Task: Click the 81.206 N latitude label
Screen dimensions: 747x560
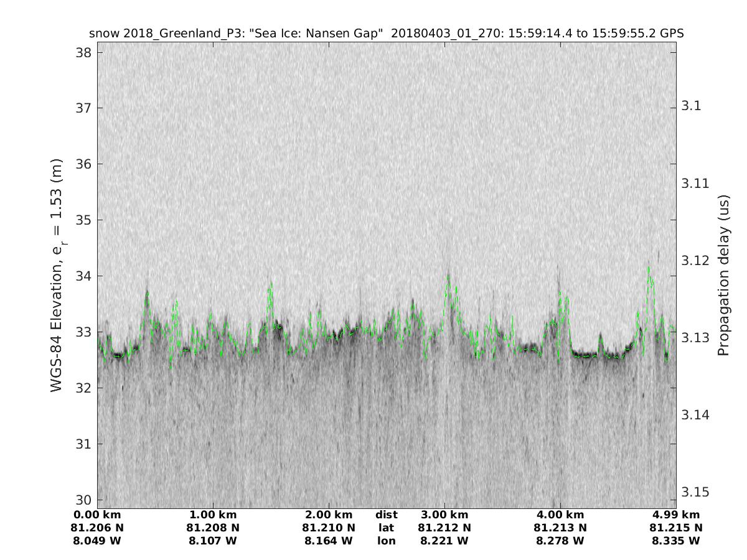Action: click(x=97, y=528)
